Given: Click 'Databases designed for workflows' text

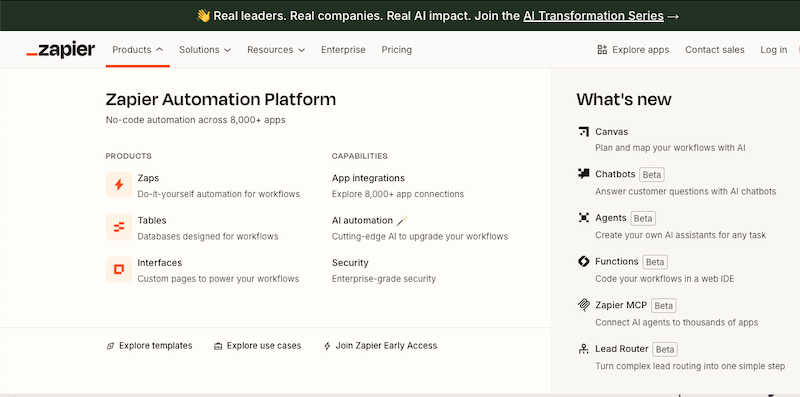Looking at the screenshot, I should pos(208,236).
